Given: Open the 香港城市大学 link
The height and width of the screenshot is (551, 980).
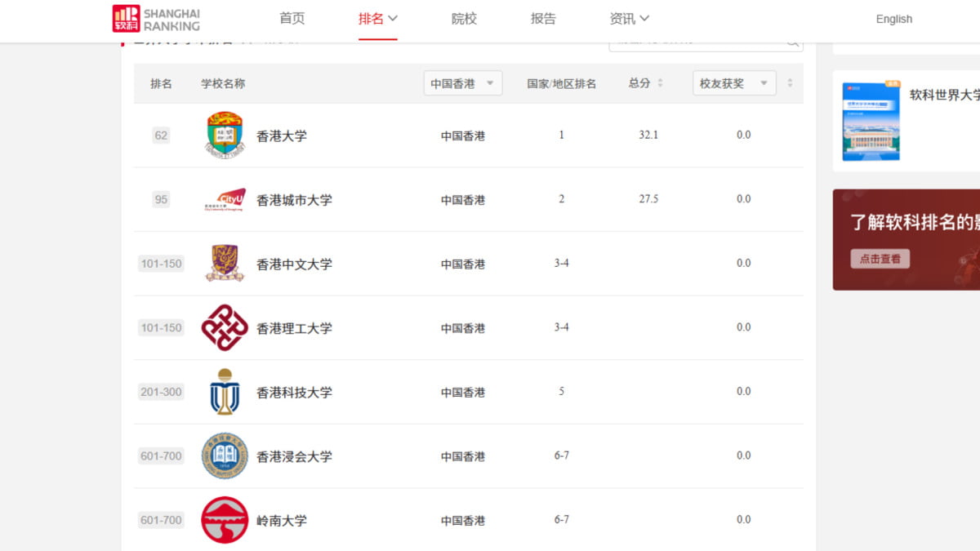Looking at the screenshot, I should tap(294, 200).
